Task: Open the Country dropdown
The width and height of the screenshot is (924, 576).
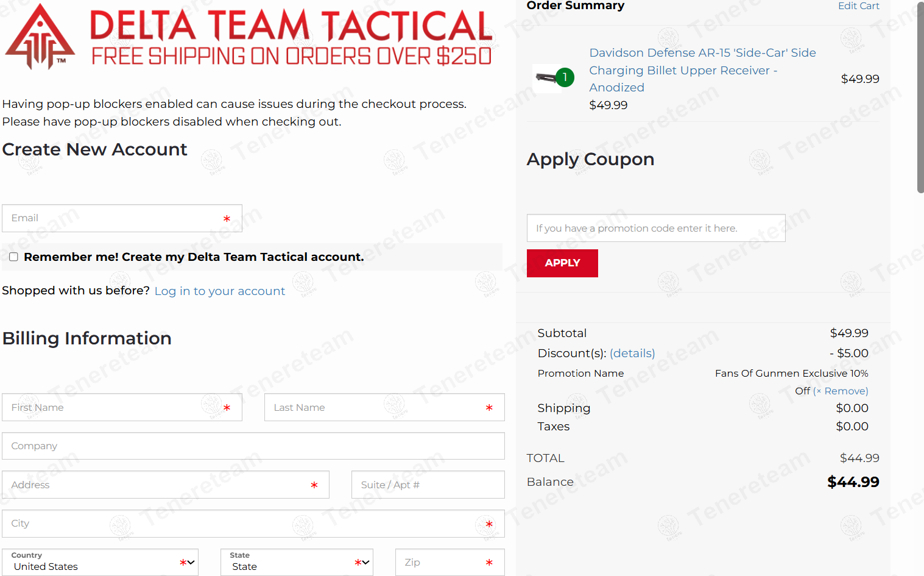Action: [100, 563]
